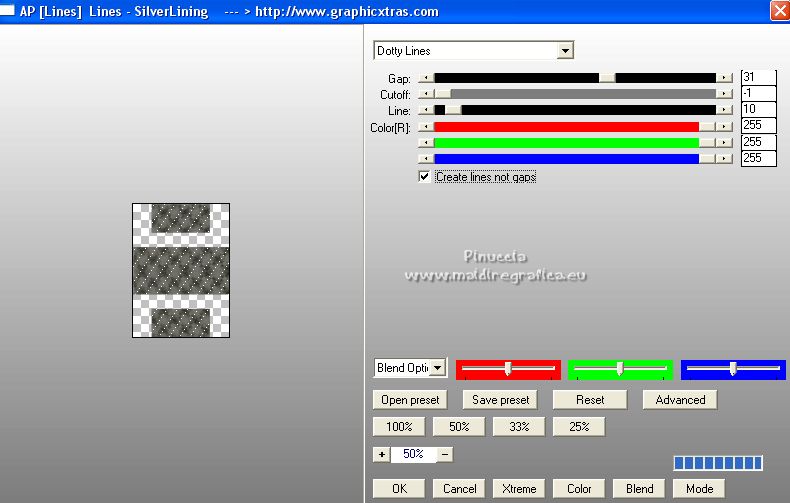Click the green color slider bar
The width and height of the screenshot is (790, 503).
[x=575, y=143]
